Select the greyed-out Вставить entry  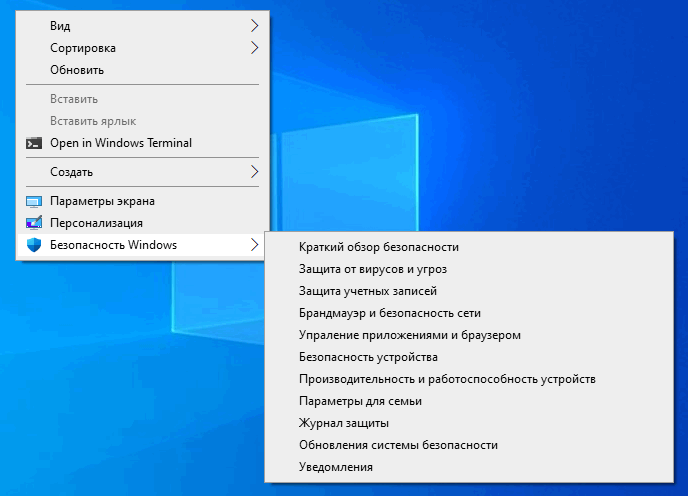click(143, 99)
